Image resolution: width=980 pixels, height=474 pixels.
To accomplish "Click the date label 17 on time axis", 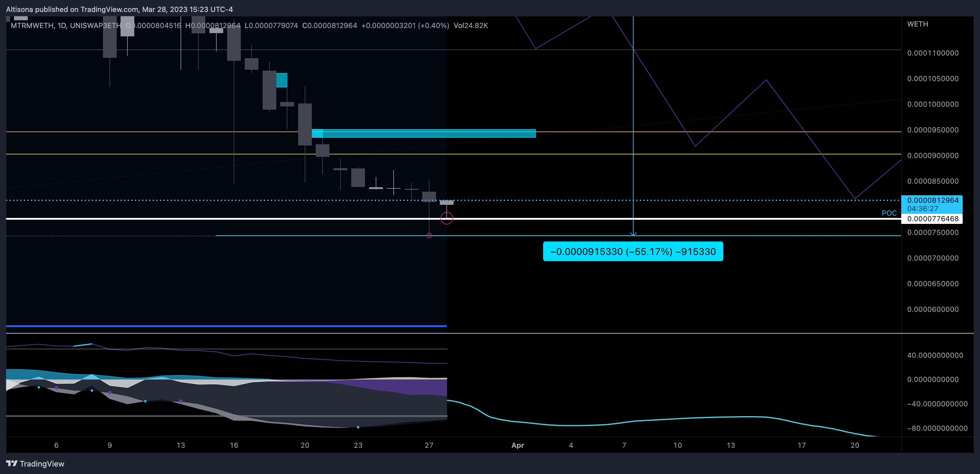I will point(802,445).
